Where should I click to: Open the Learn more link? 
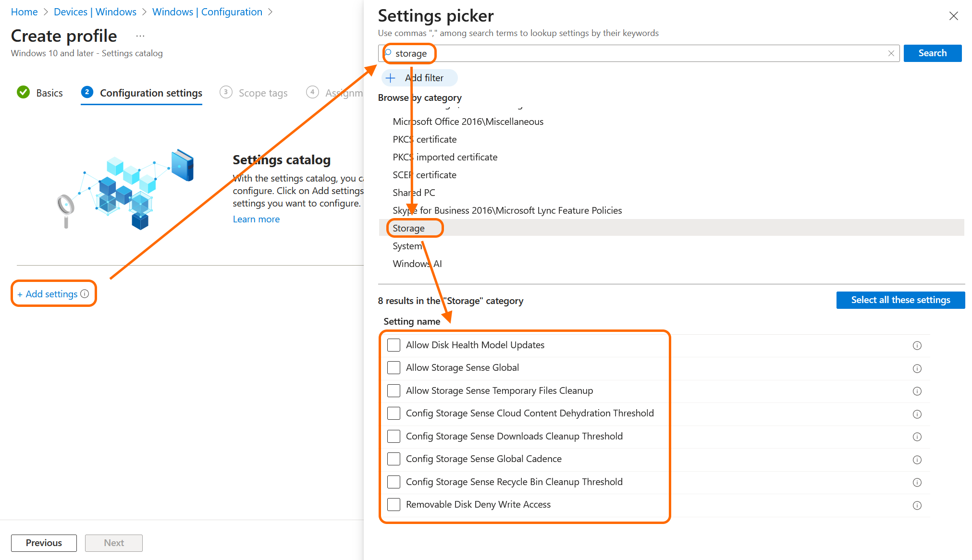256,219
